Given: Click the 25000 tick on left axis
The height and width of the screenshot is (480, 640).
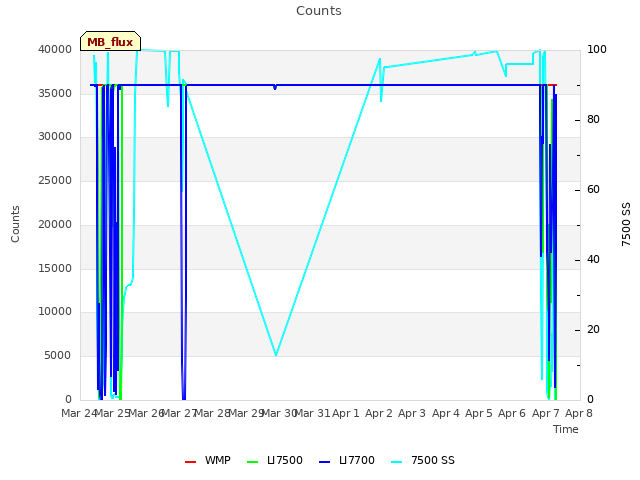Looking at the screenshot, I should 55,180.
